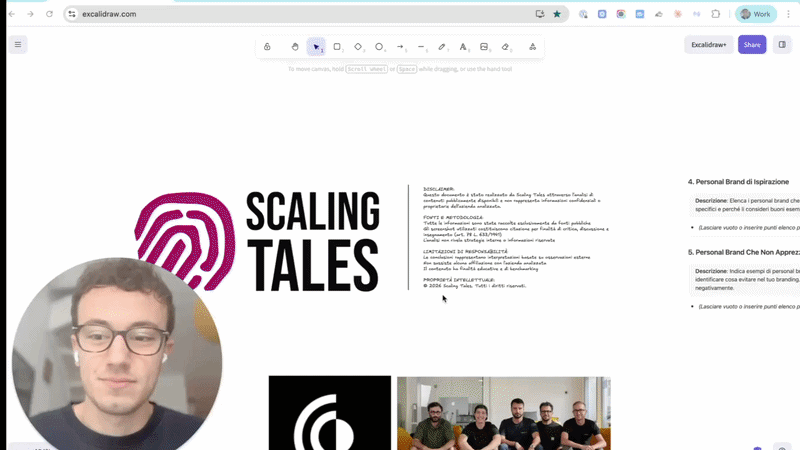800x450 pixels.
Task: Select the Ellipse shape tool
Action: [x=379, y=46]
